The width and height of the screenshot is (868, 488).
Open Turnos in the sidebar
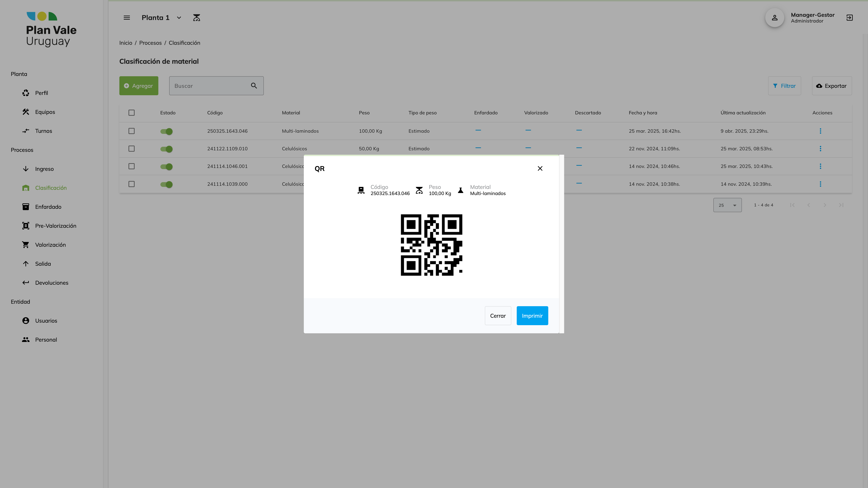[43, 131]
